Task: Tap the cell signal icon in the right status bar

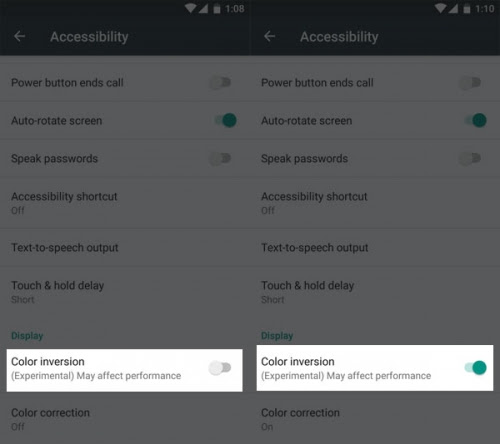Action: 453,8
